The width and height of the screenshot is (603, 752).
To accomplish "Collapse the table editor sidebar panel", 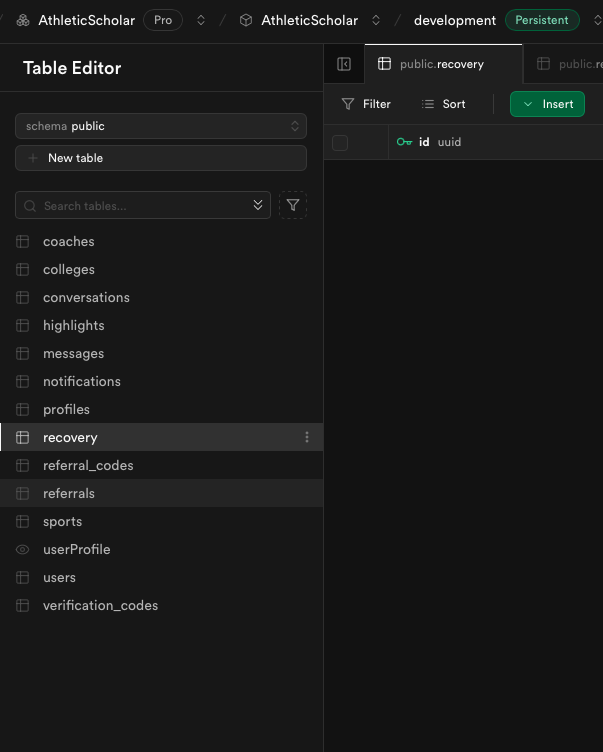I will coord(344,64).
